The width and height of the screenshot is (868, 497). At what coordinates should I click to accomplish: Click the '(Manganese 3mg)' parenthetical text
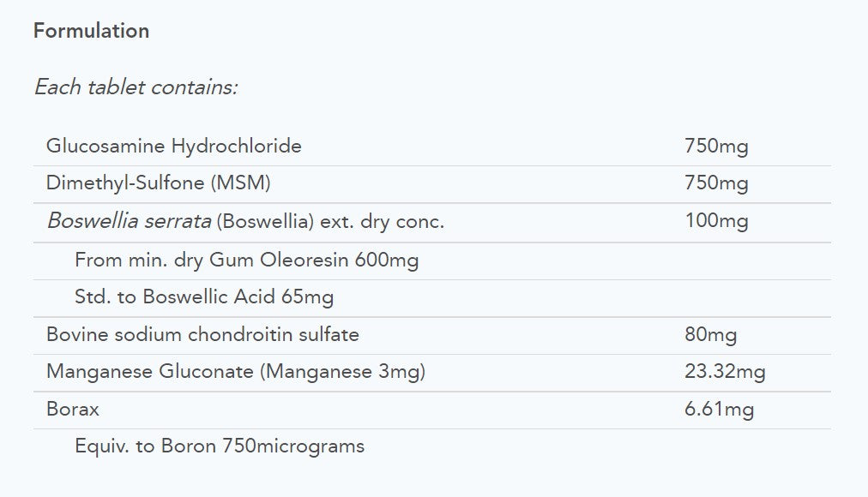coord(343,372)
